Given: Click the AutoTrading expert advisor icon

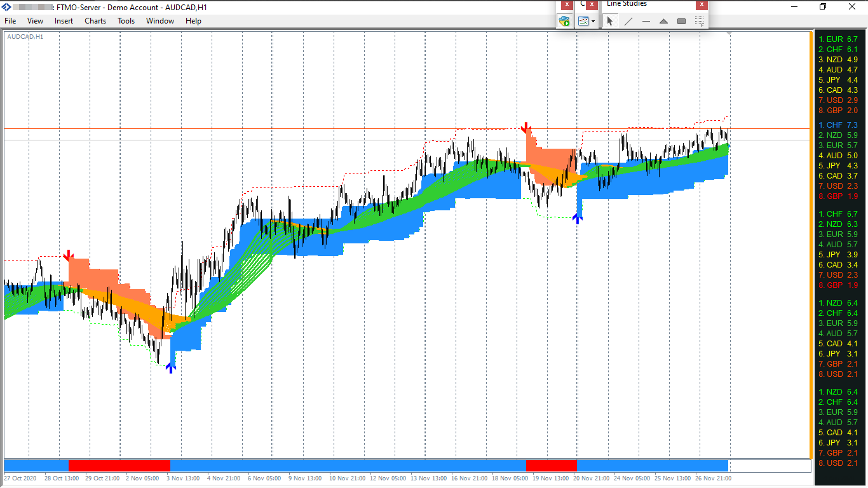Looking at the screenshot, I should click(x=564, y=21).
